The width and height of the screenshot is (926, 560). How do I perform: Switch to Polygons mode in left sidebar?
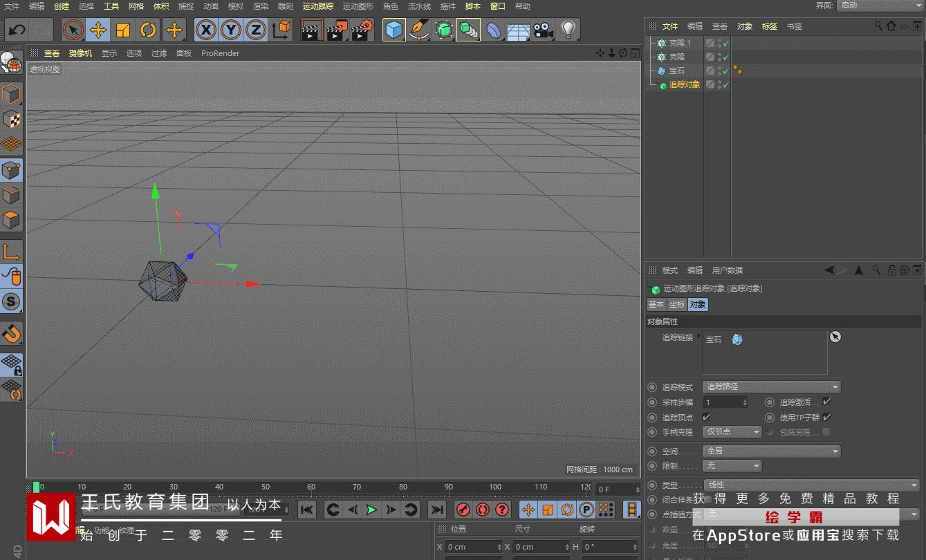click(x=11, y=221)
